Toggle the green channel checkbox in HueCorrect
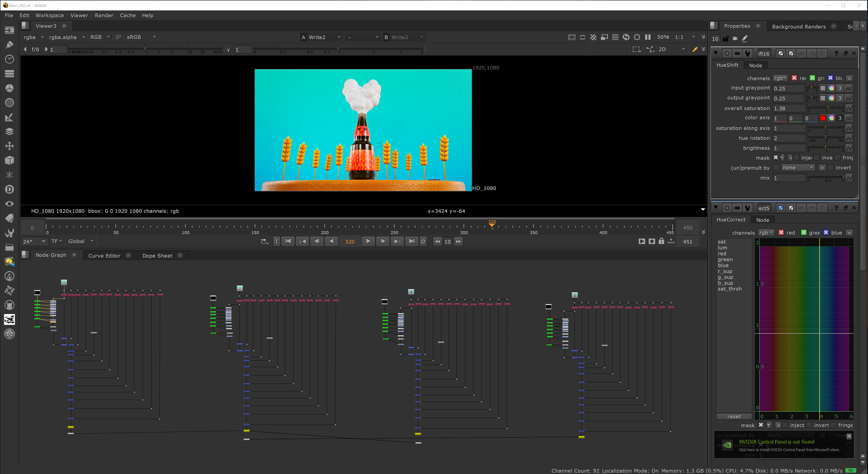The image size is (868, 474). click(803, 232)
